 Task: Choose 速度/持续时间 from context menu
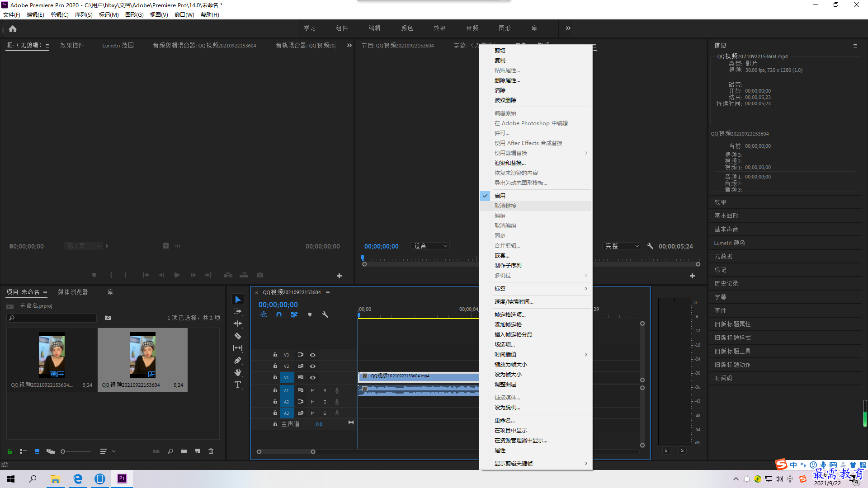pos(536,301)
